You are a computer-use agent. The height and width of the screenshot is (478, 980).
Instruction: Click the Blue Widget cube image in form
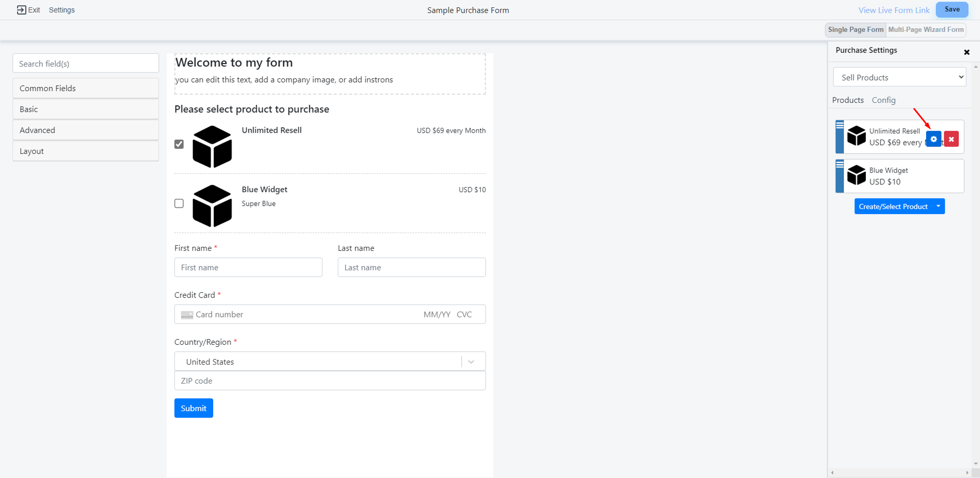click(x=212, y=206)
